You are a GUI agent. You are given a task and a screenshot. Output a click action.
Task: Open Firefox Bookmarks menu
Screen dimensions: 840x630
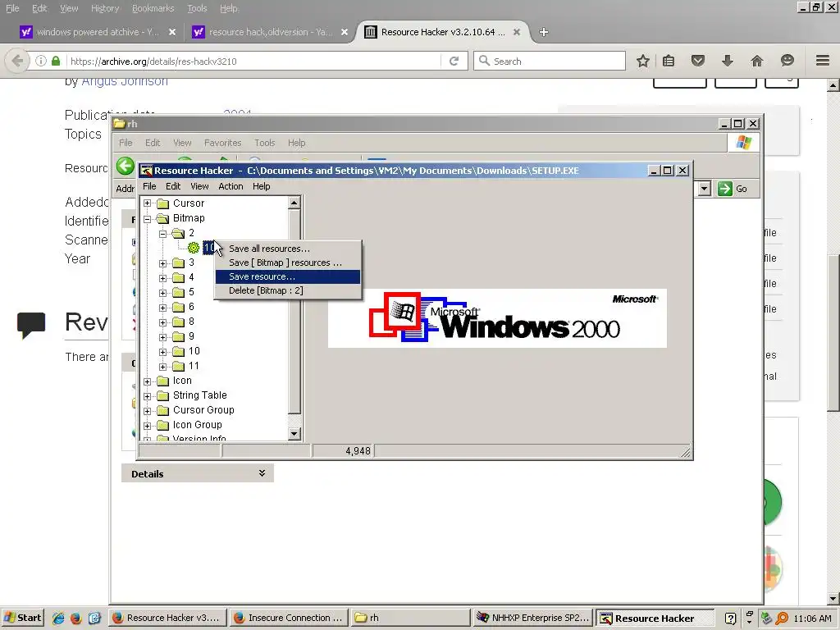[x=153, y=8]
